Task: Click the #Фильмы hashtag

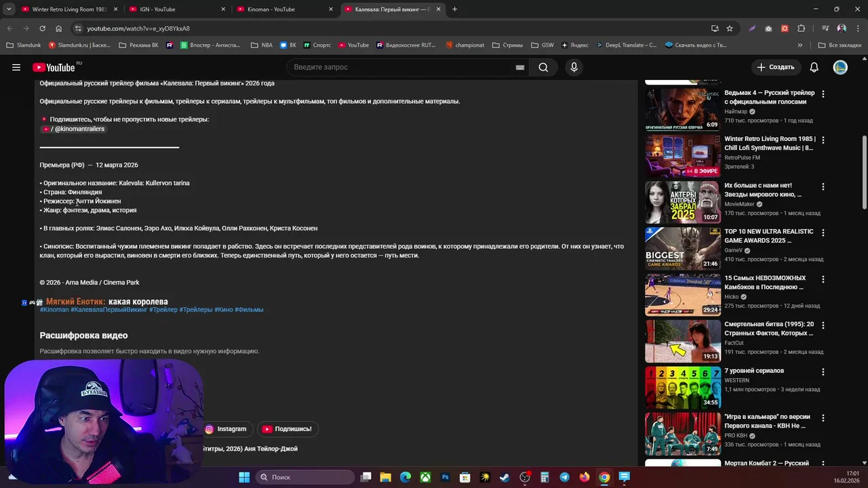Action: 249,310
